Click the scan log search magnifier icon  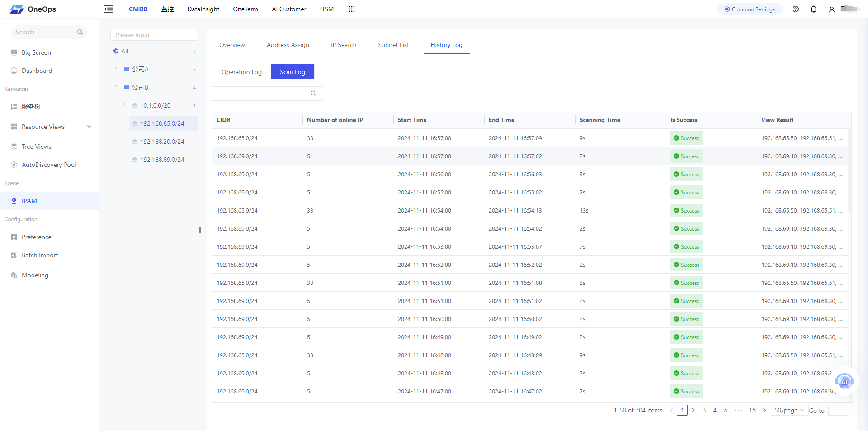coord(314,94)
